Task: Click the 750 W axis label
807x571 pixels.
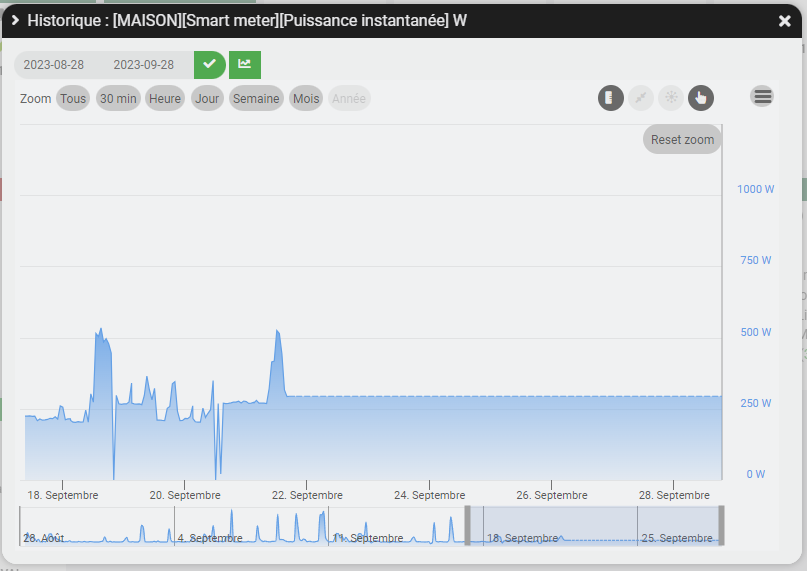Action: click(756, 260)
